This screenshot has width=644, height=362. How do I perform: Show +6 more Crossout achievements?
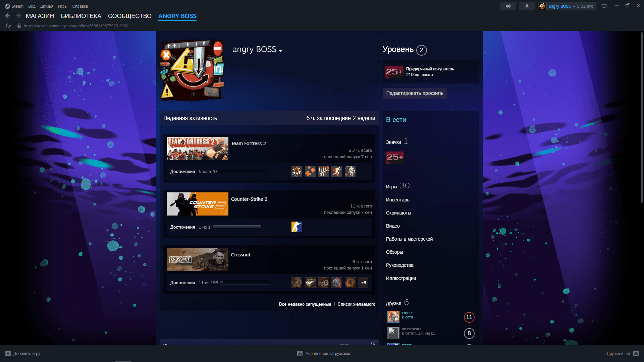pos(363,283)
